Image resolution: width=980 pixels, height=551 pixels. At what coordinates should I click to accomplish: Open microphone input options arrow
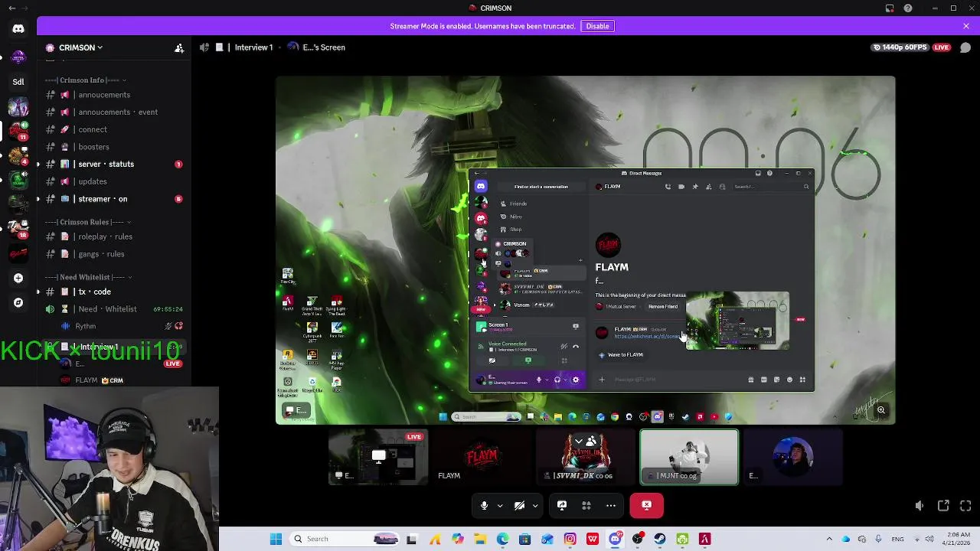click(500, 506)
